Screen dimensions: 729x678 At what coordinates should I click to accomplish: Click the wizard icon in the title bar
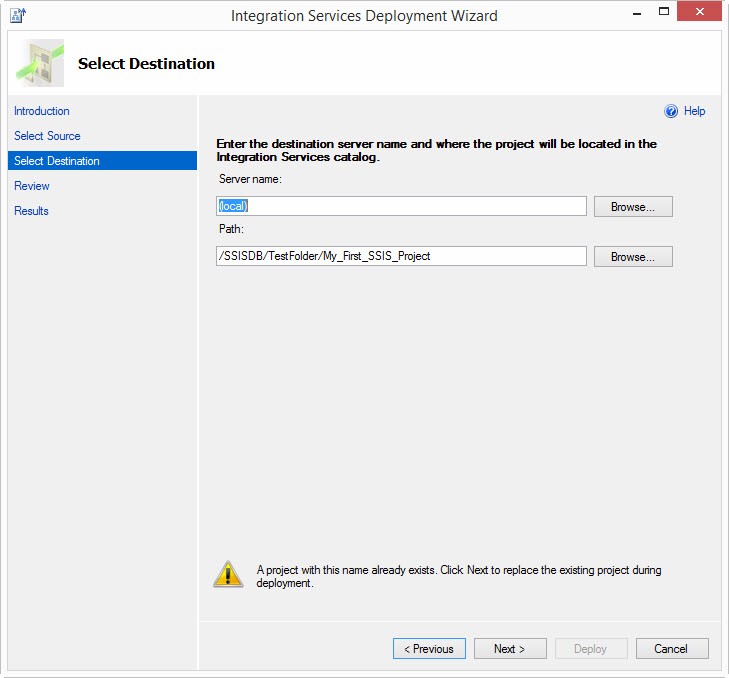pos(17,15)
